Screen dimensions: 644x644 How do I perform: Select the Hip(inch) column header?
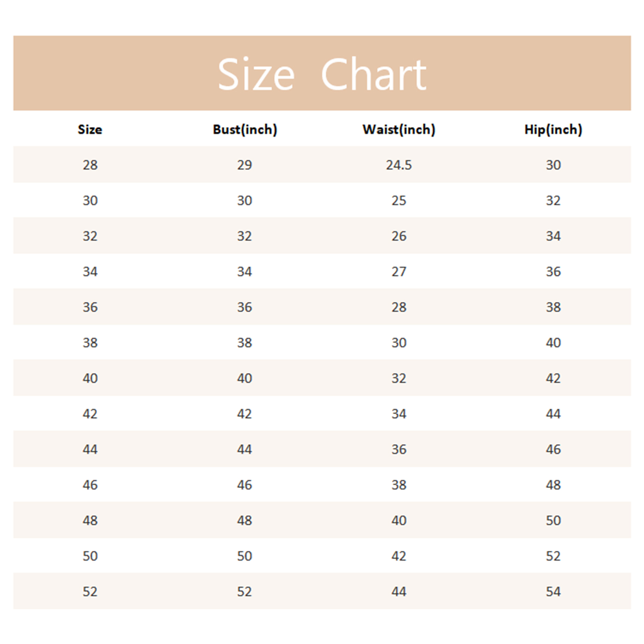pyautogui.click(x=553, y=129)
